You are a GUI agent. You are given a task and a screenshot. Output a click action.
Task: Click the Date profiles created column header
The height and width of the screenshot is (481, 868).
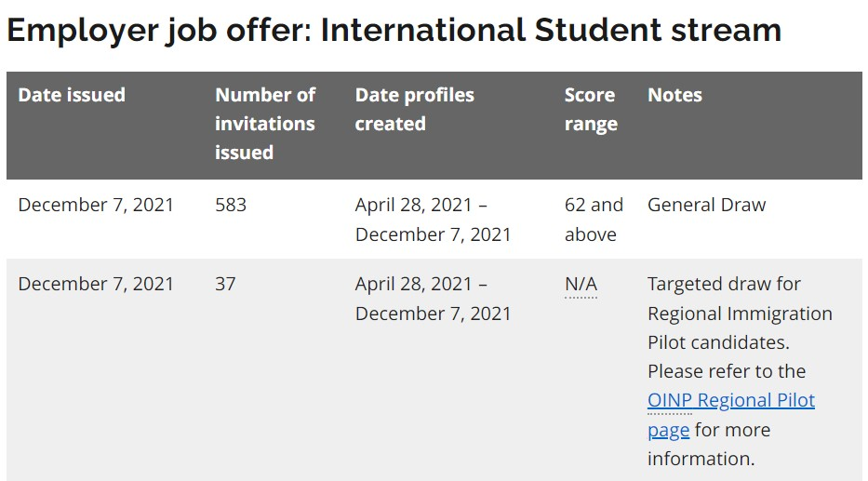pos(415,109)
